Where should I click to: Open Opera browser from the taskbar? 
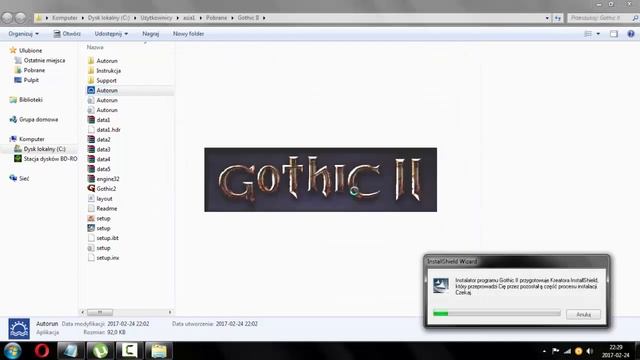42,351
